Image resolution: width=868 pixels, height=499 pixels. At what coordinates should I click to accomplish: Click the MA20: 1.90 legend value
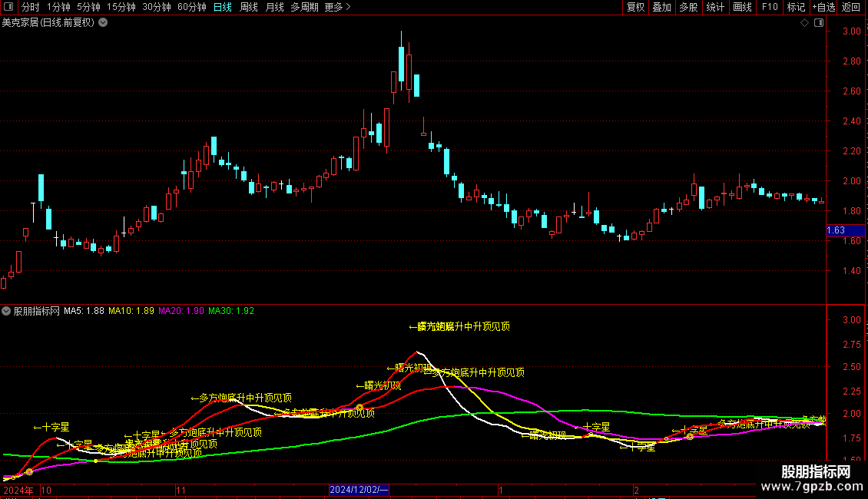tap(181, 311)
